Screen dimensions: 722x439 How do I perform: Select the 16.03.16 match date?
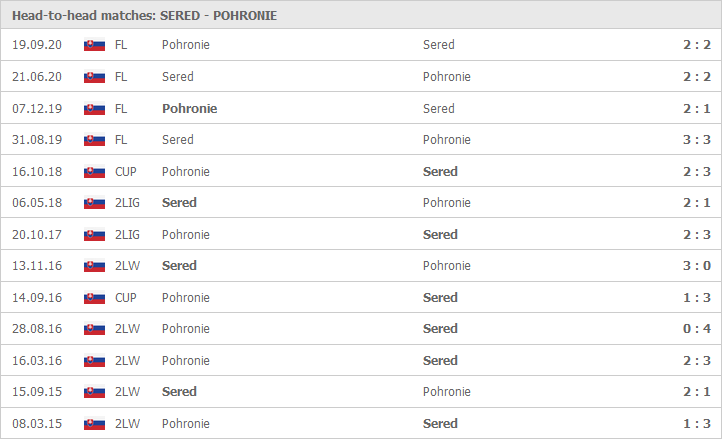tap(37, 360)
